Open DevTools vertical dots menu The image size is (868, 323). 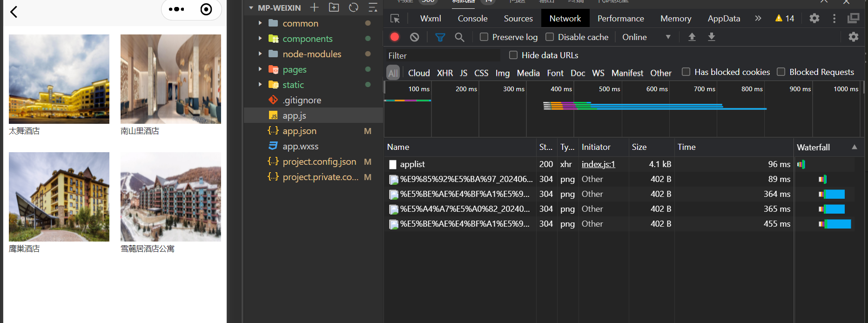pyautogui.click(x=834, y=18)
